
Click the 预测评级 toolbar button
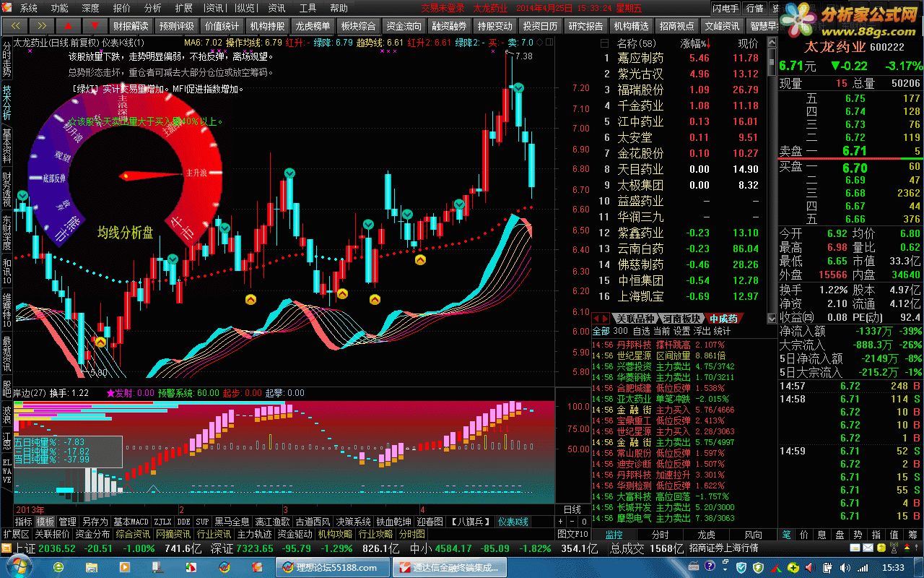[176, 26]
